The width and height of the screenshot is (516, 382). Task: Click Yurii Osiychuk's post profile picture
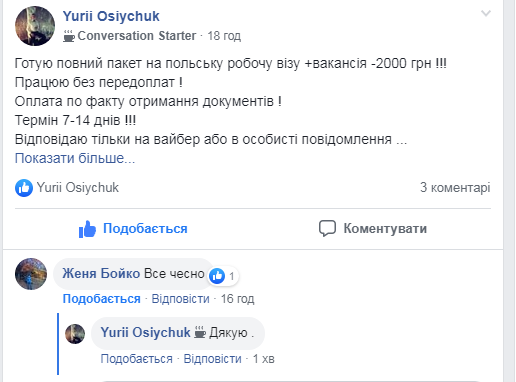(x=35, y=26)
